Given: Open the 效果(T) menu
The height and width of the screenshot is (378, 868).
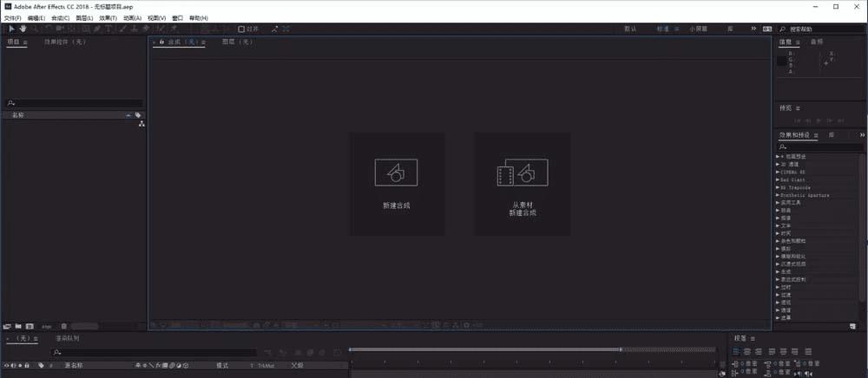Looking at the screenshot, I should [x=108, y=18].
